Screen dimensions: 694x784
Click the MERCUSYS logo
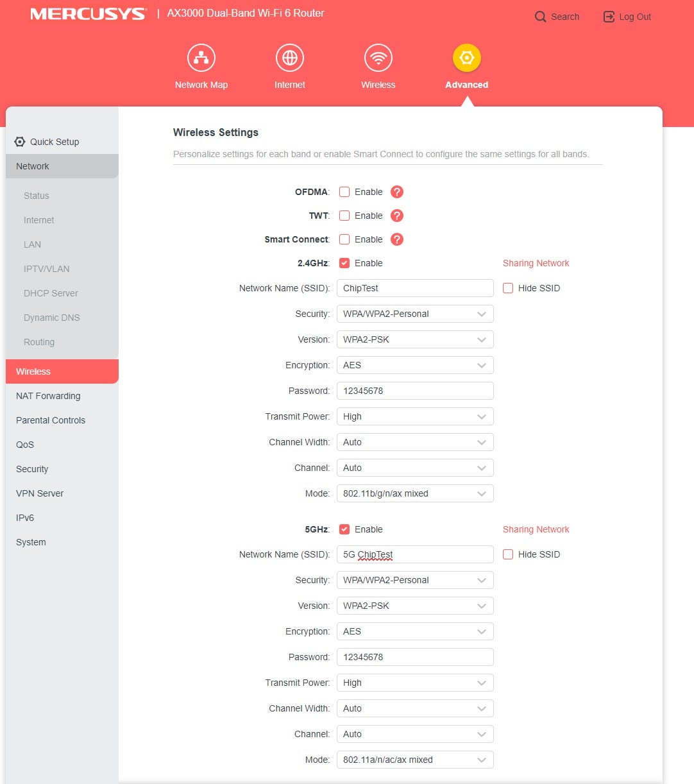88,13
